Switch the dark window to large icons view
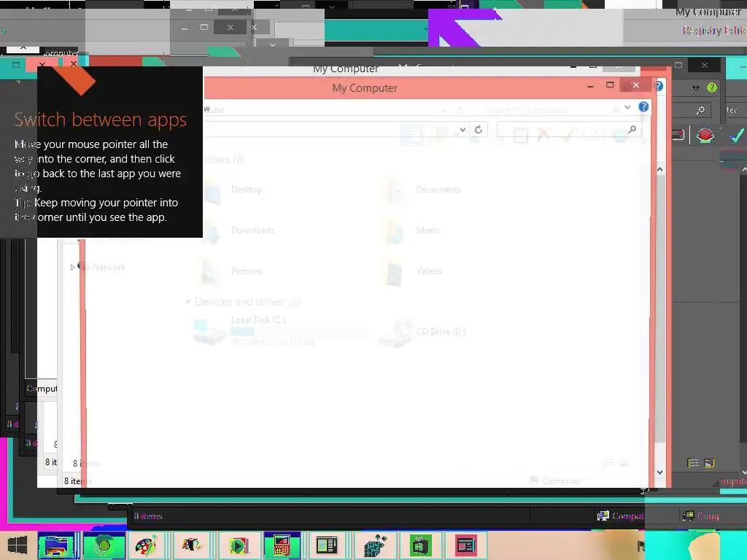 click(x=709, y=463)
